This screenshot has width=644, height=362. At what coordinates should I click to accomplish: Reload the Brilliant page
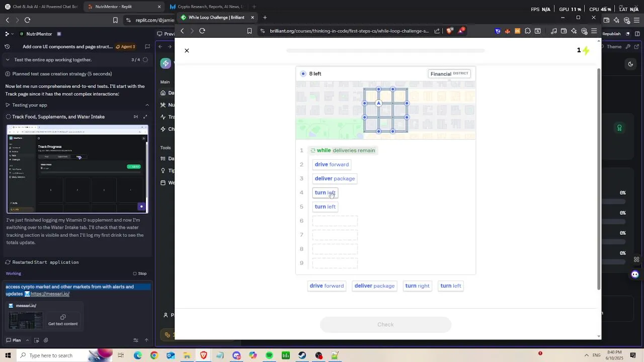coord(202,31)
